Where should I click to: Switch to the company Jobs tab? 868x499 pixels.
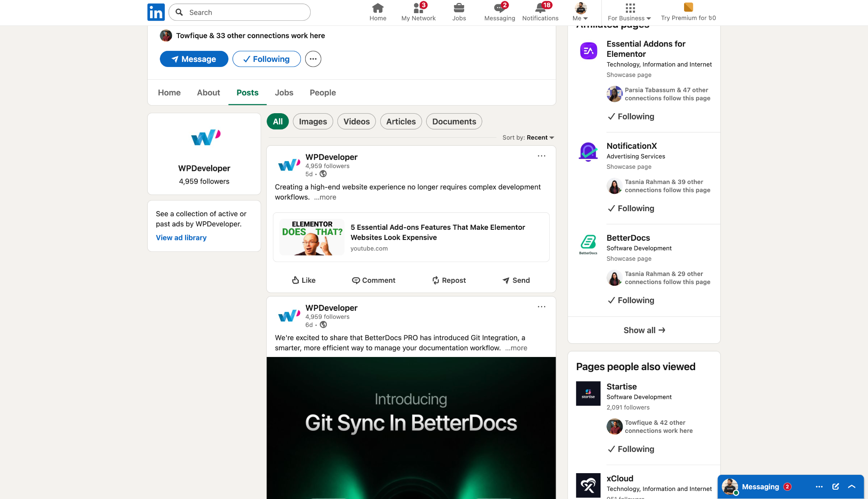284,92
